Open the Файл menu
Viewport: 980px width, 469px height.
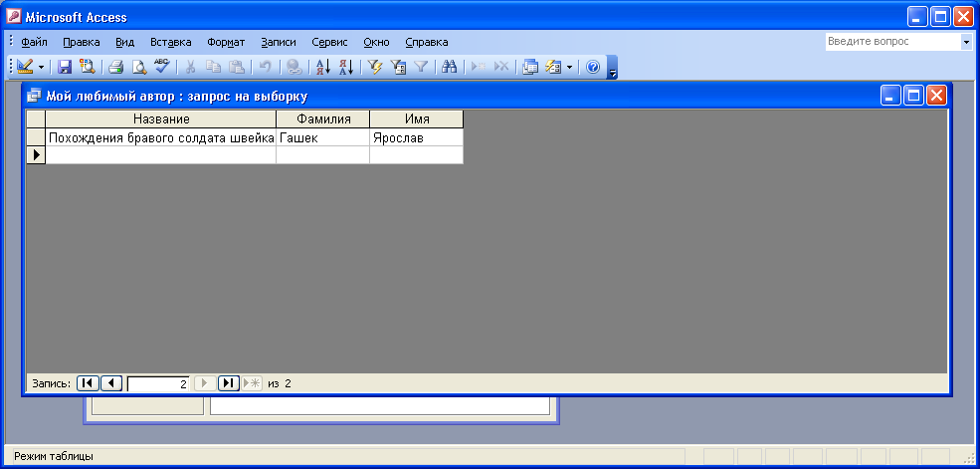coord(35,43)
